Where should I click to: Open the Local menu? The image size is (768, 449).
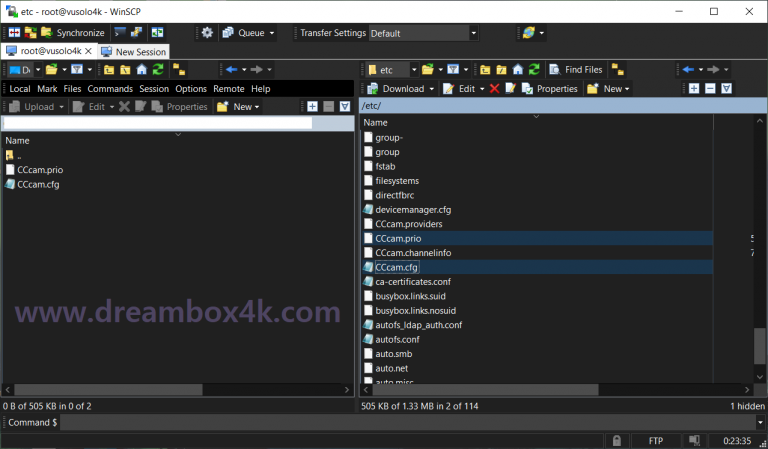pyautogui.click(x=20, y=89)
